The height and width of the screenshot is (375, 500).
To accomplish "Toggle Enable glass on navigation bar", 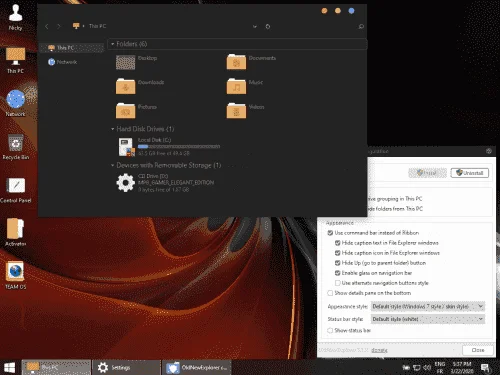I will 337,273.
